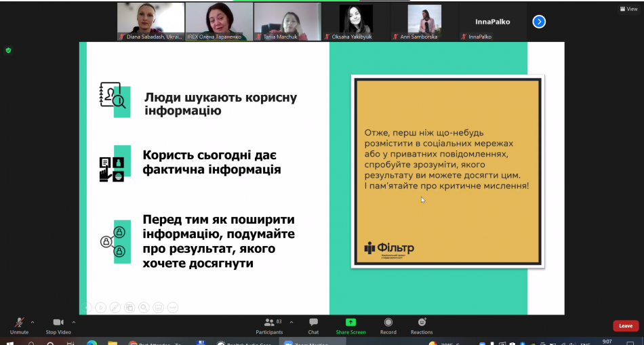Image resolution: width=644 pixels, height=345 pixels.
Task: Open the Reactions menu
Action: coord(422,323)
